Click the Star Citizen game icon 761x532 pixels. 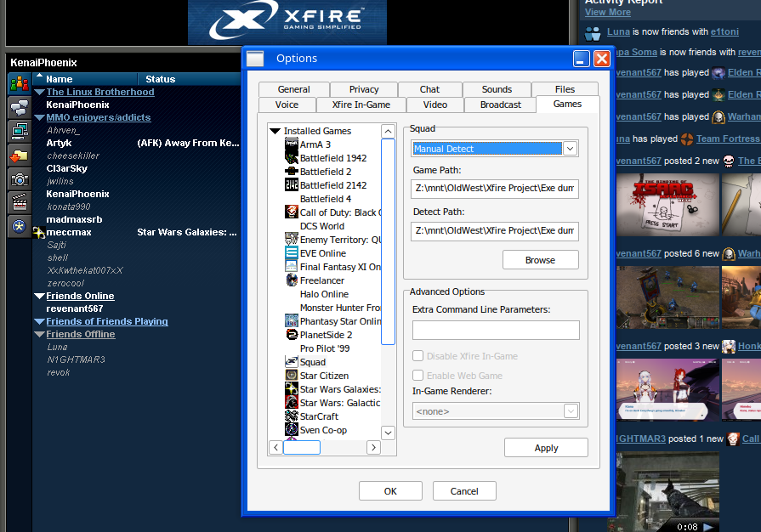[291, 375]
